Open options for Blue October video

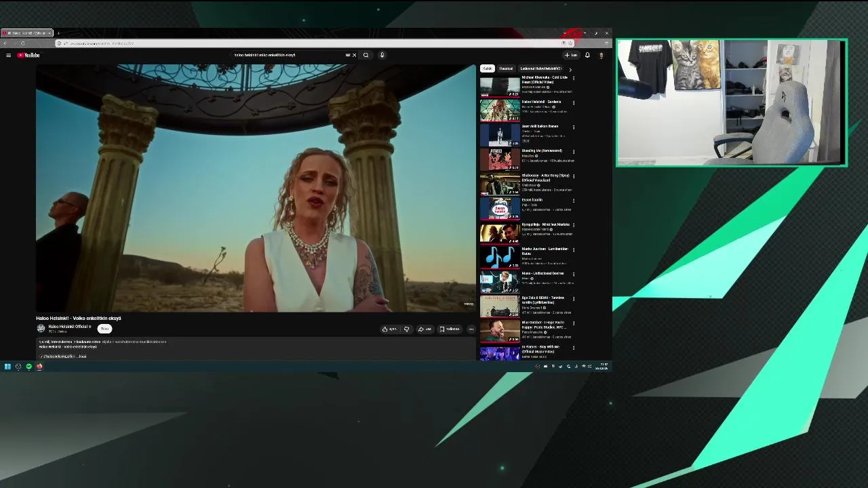[x=574, y=323]
